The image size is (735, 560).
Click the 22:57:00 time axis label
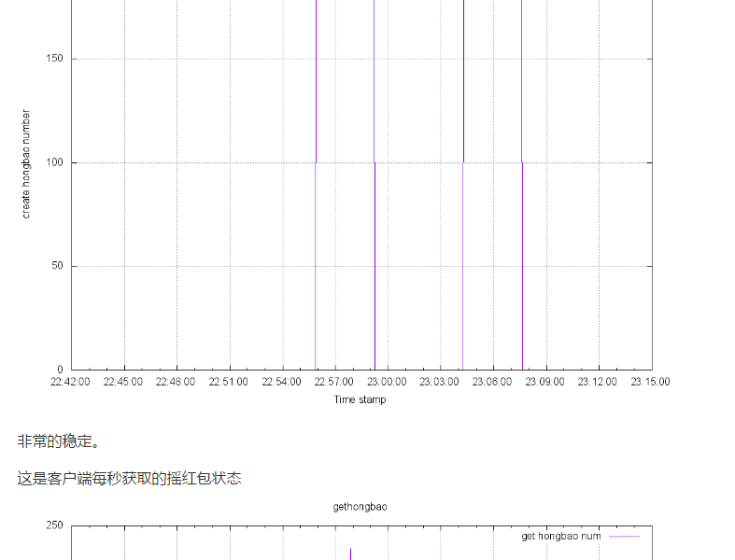333,382
